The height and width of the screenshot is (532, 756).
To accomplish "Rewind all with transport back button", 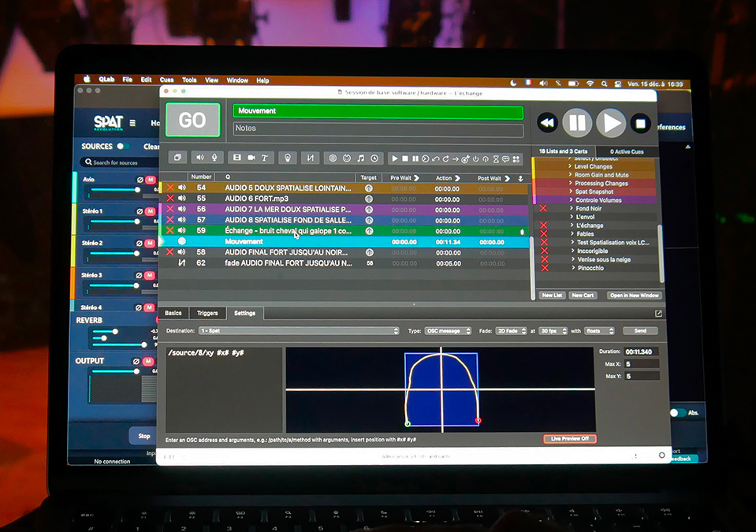I will tap(548, 124).
